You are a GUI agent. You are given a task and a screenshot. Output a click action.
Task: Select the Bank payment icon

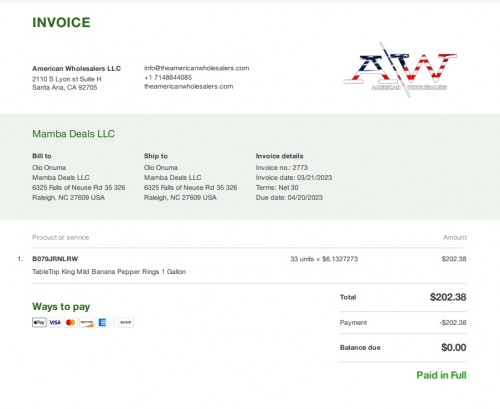126,322
